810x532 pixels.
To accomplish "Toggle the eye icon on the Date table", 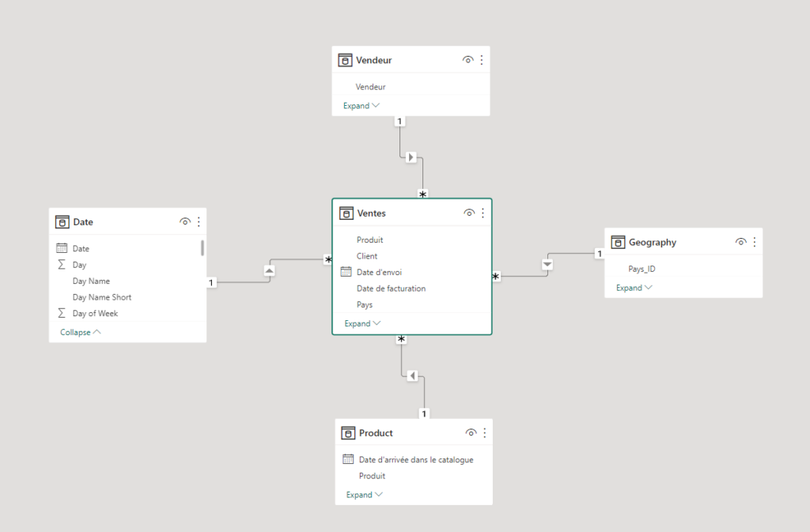I will [185, 221].
